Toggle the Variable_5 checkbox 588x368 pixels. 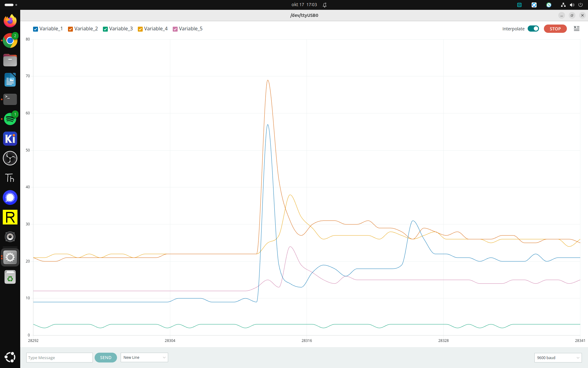coord(175,29)
